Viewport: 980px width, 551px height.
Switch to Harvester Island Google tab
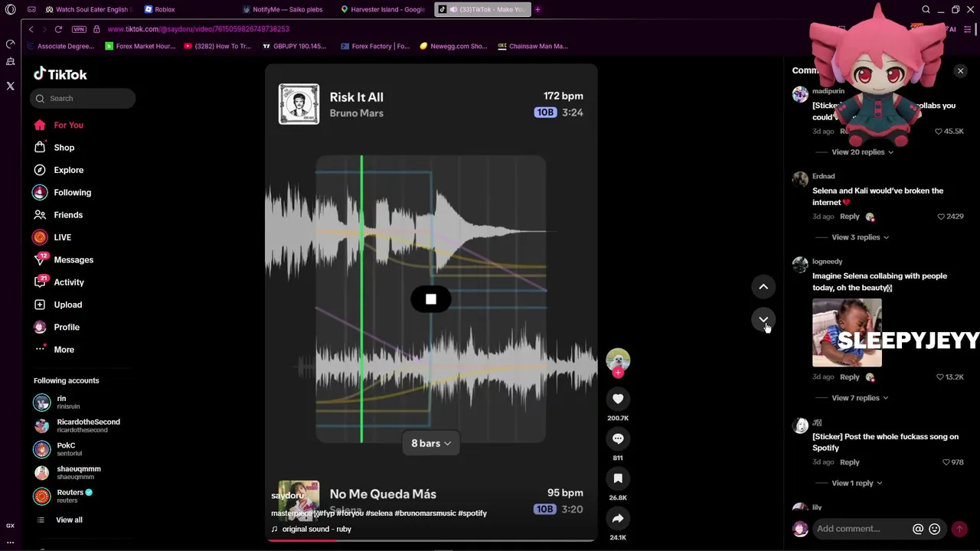[x=383, y=9]
